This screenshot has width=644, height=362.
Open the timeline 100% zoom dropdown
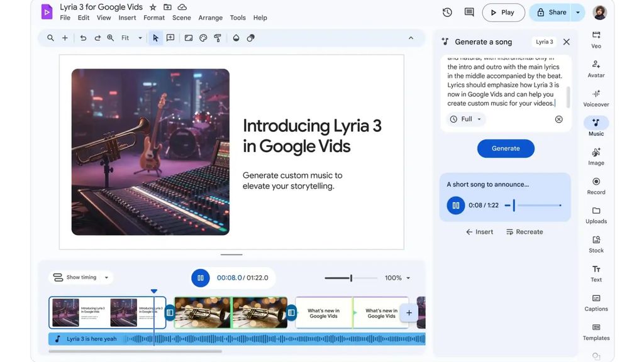coord(397,278)
